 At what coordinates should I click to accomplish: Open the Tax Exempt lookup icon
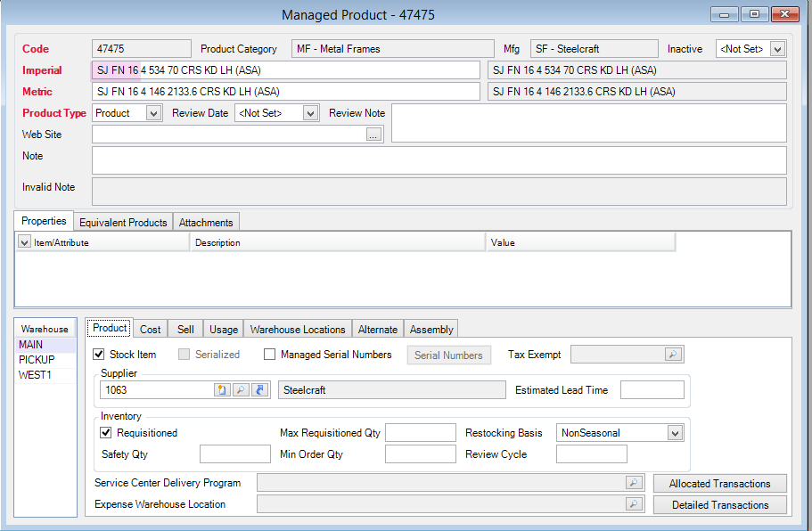pos(673,355)
